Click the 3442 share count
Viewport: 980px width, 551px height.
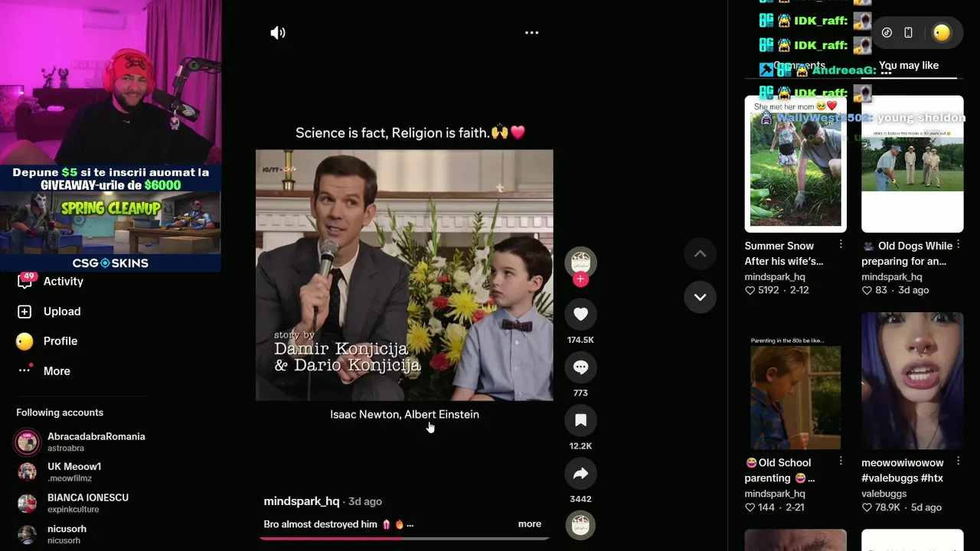click(x=580, y=499)
